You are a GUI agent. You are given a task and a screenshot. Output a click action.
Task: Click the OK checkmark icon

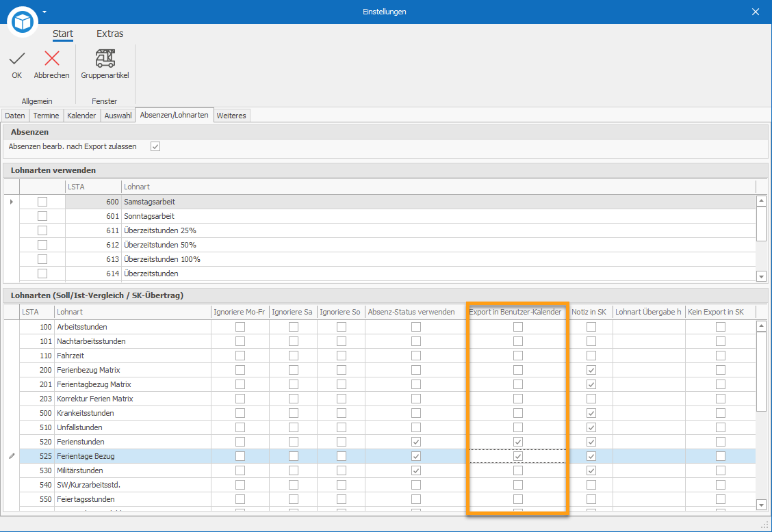[16, 59]
